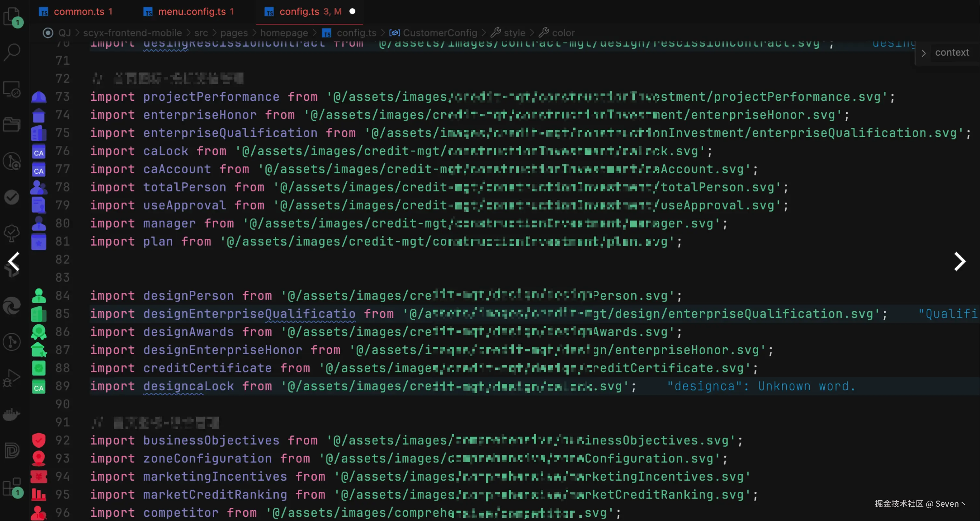Open the homepage breadcrumb folder dropdown
The height and width of the screenshot is (521, 980).
(x=284, y=33)
